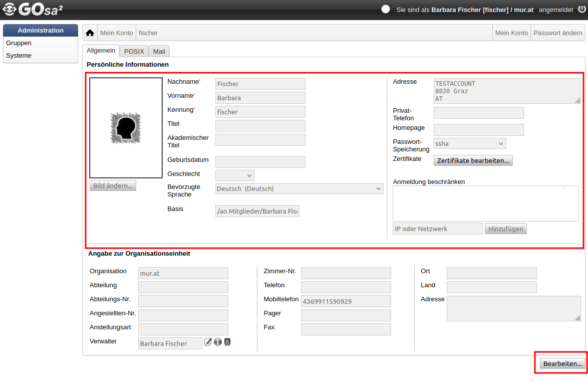Edit the Verwalter with the pencil icon

(x=208, y=342)
